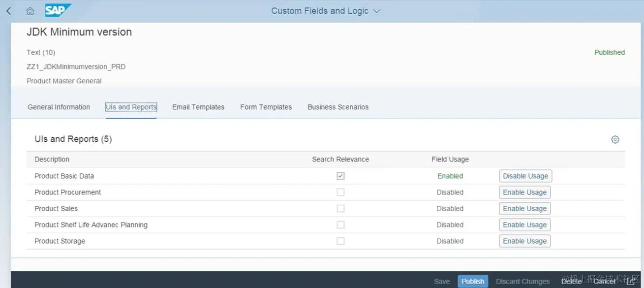The width and height of the screenshot is (644, 288).
Task: Select the Form Templates tab
Action: point(266,107)
